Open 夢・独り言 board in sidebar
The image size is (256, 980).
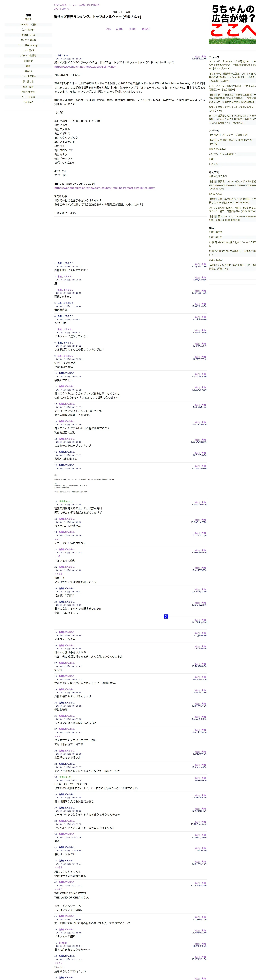pyautogui.click(x=28, y=81)
